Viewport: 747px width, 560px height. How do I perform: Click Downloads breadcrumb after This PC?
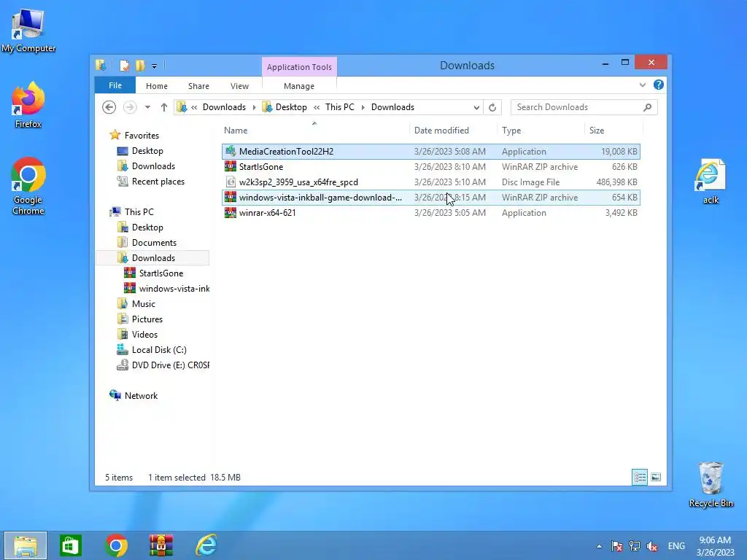pyautogui.click(x=392, y=107)
